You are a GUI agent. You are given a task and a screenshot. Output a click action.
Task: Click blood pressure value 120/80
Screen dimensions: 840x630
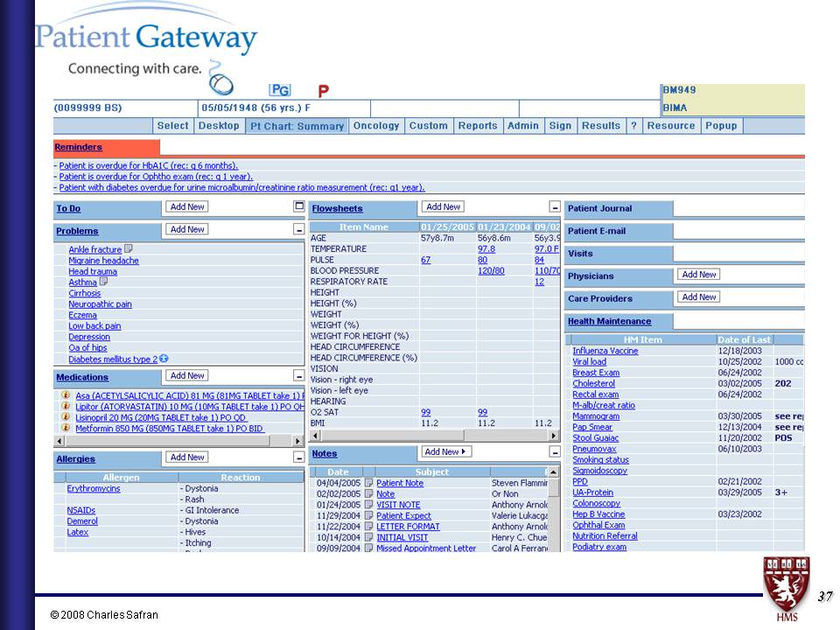(x=491, y=270)
